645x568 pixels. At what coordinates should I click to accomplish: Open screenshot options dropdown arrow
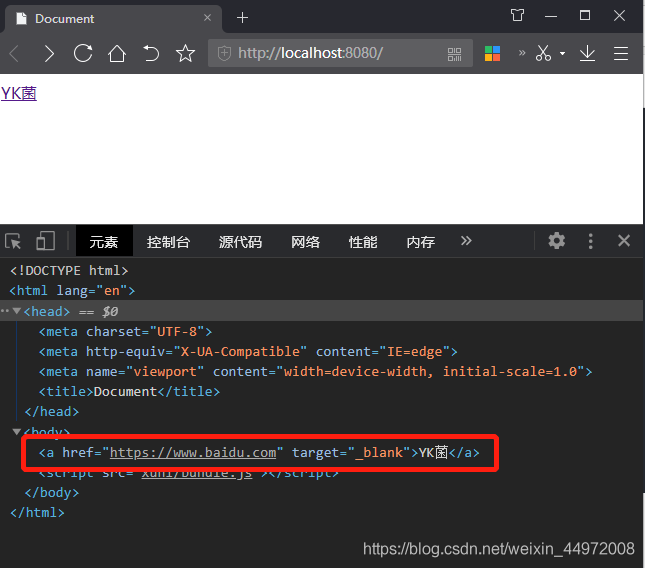tap(562, 53)
